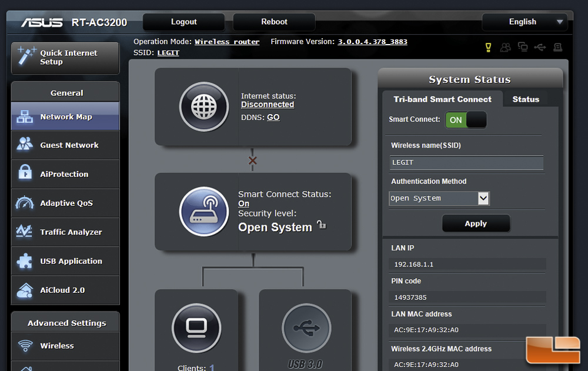Click the Adaptive QoS gauge icon
Viewport: 588px width, 371px height.
(25, 203)
